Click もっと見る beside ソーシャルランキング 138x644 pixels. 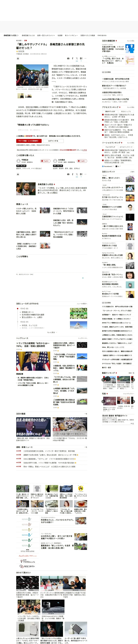[x=131, y=143]
